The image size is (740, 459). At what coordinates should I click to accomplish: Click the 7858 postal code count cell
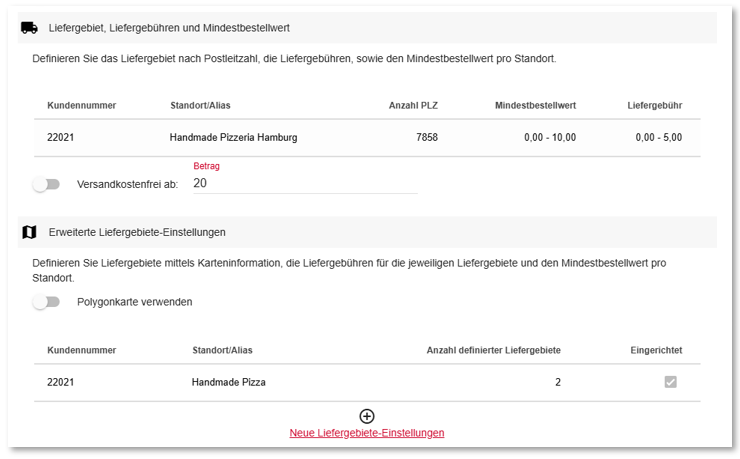[427, 138]
